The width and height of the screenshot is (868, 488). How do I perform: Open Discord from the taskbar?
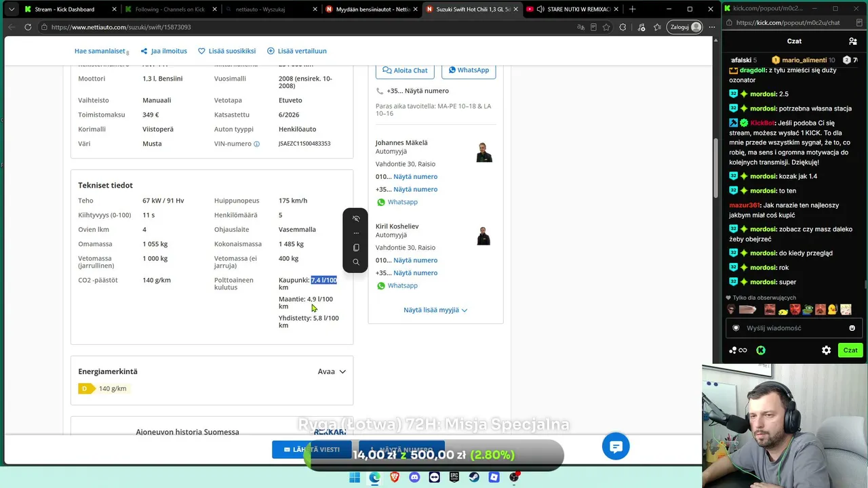tap(414, 477)
